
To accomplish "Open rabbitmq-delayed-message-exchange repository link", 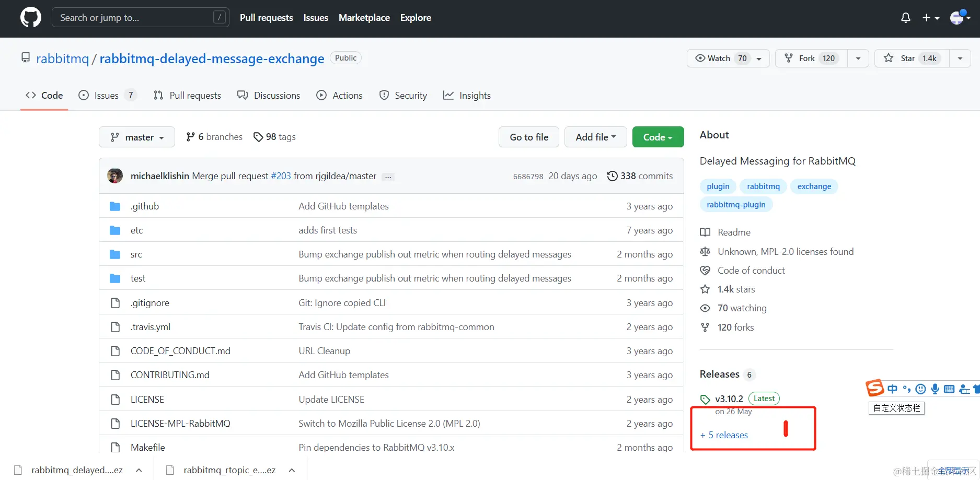I will 212,58.
